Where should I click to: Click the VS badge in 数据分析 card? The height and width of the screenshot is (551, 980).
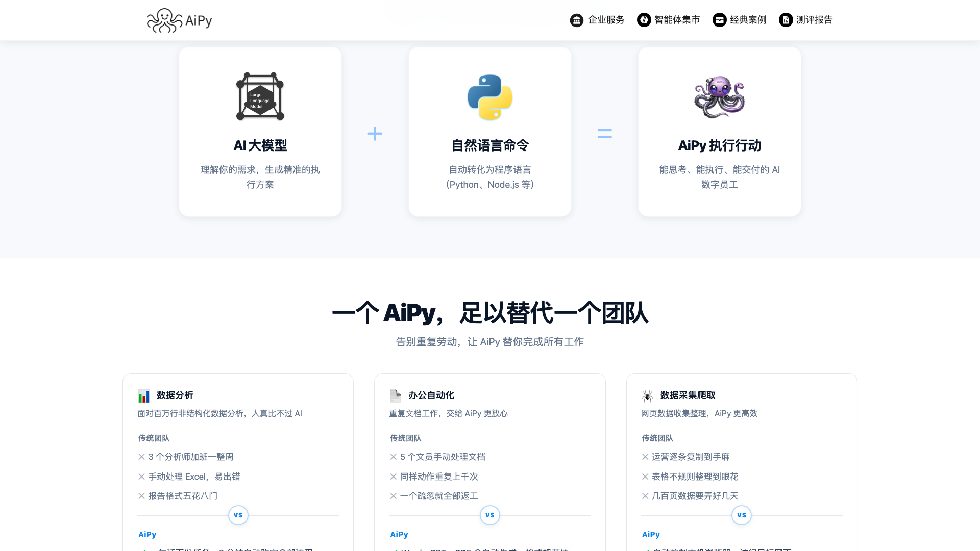coord(238,515)
